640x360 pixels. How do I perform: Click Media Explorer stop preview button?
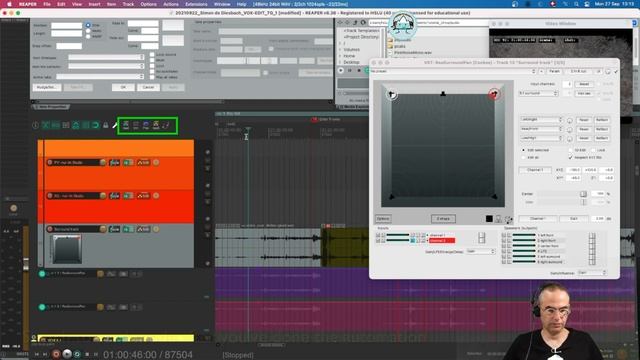359,71
